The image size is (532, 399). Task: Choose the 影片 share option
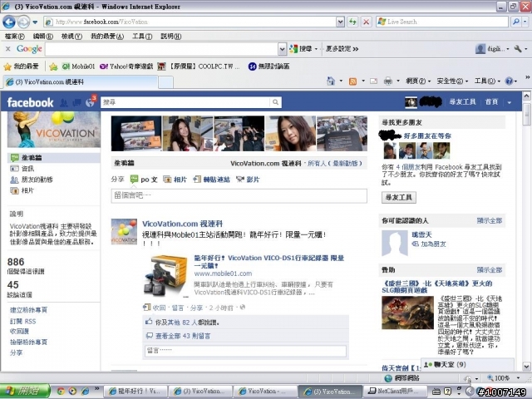click(248, 180)
